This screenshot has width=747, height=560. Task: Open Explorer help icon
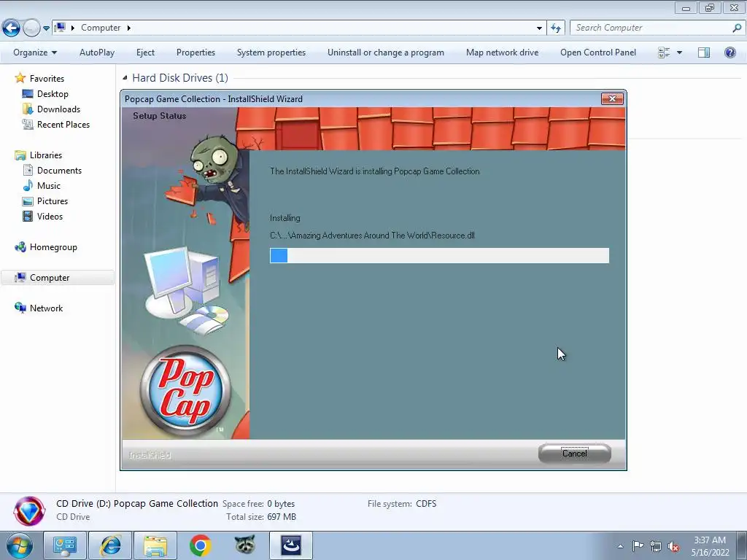coord(729,52)
